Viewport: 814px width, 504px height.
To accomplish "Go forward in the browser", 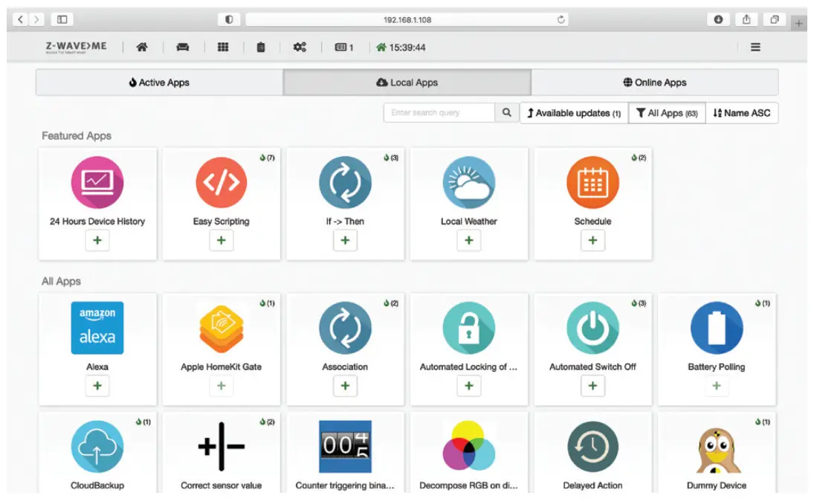I will (x=36, y=20).
